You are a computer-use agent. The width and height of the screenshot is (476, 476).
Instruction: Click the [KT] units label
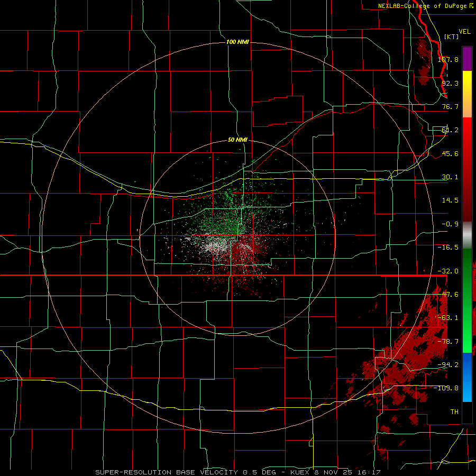(x=452, y=36)
